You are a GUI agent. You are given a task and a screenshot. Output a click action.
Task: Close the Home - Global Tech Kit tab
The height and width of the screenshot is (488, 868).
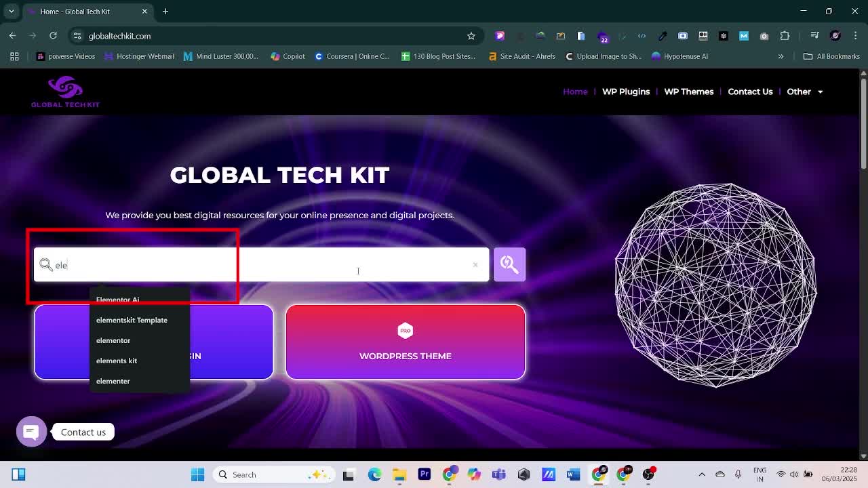coord(144,12)
